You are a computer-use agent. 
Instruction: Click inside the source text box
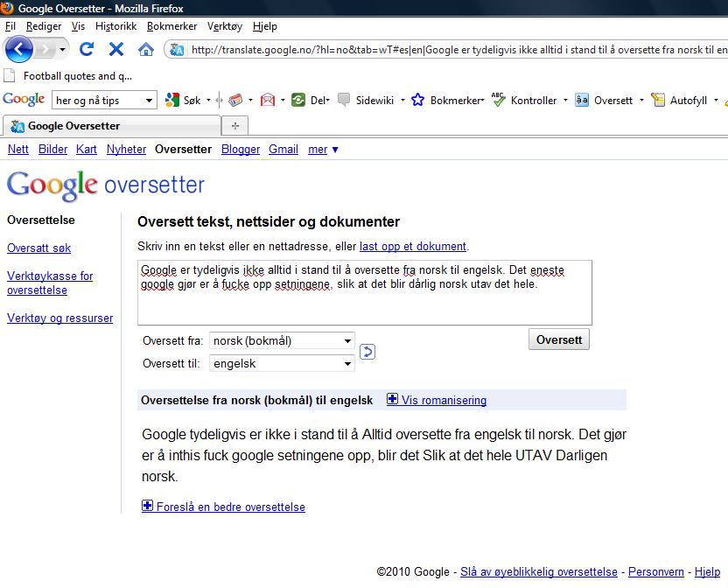365,292
